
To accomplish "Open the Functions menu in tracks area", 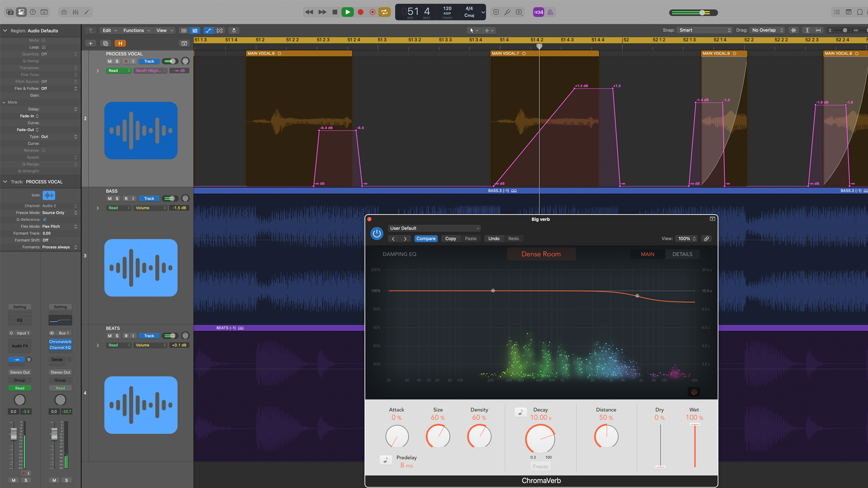I will 137,30.
